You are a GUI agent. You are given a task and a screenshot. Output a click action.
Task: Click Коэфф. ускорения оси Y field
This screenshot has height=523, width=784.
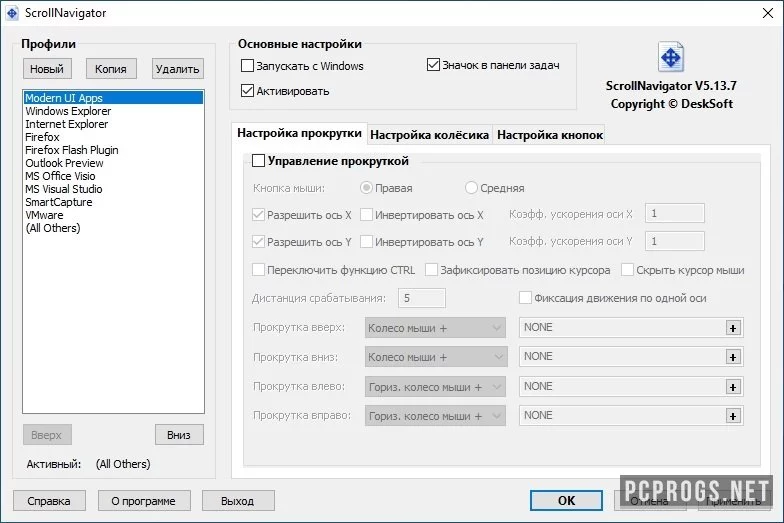[x=674, y=241]
